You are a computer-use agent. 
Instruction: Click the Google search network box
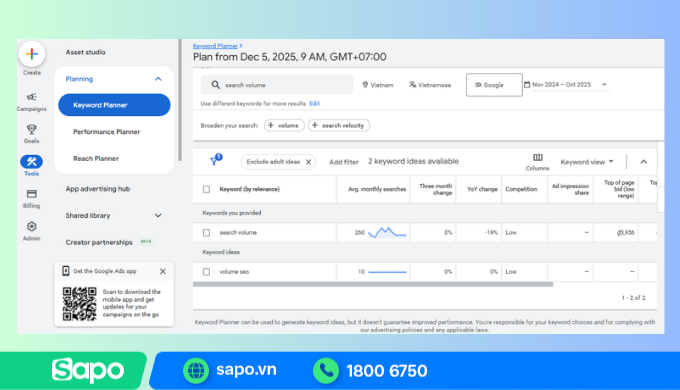[x=494, y=85]
